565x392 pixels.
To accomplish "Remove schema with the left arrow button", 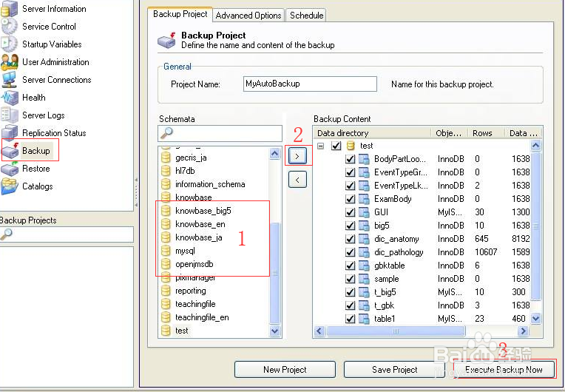I will pyautogui.click(x=297, y=180).
